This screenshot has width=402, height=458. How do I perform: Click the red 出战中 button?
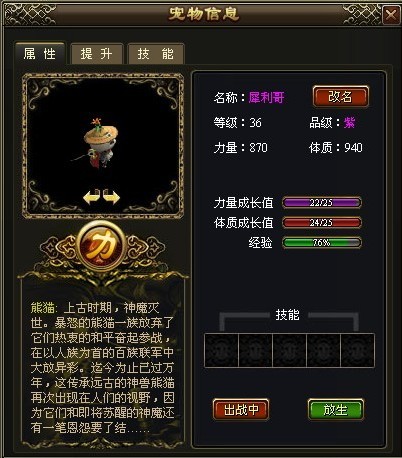(x=241, y=409)
